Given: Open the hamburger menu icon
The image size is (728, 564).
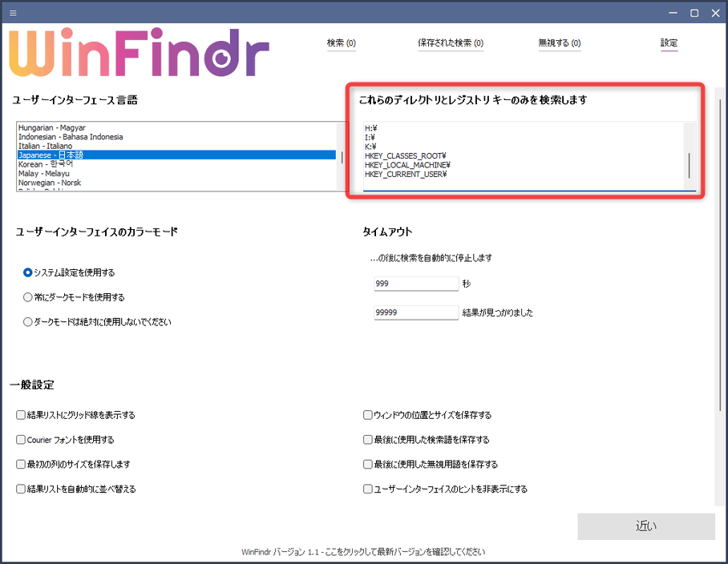Looking at the screenshot, I should pyautogui.click(x=13, y=13).
